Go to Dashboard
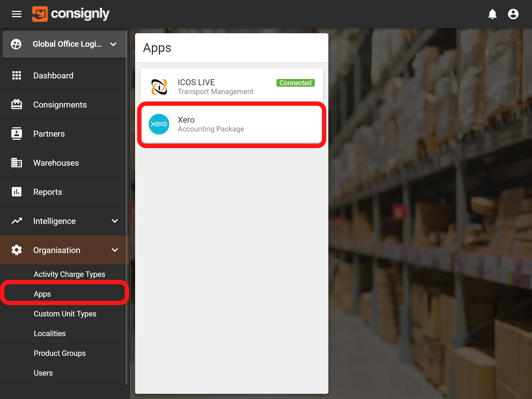 tap(65, 75)
